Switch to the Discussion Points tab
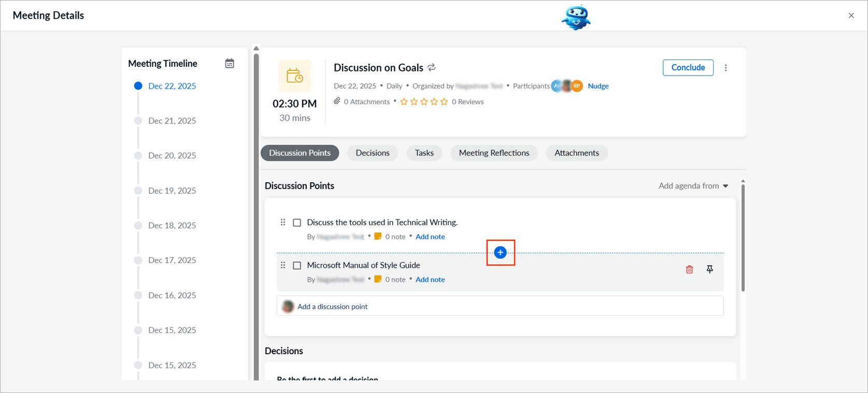This screenshot has height=393, width=868. pyautogui.click(x=300, y=153)
